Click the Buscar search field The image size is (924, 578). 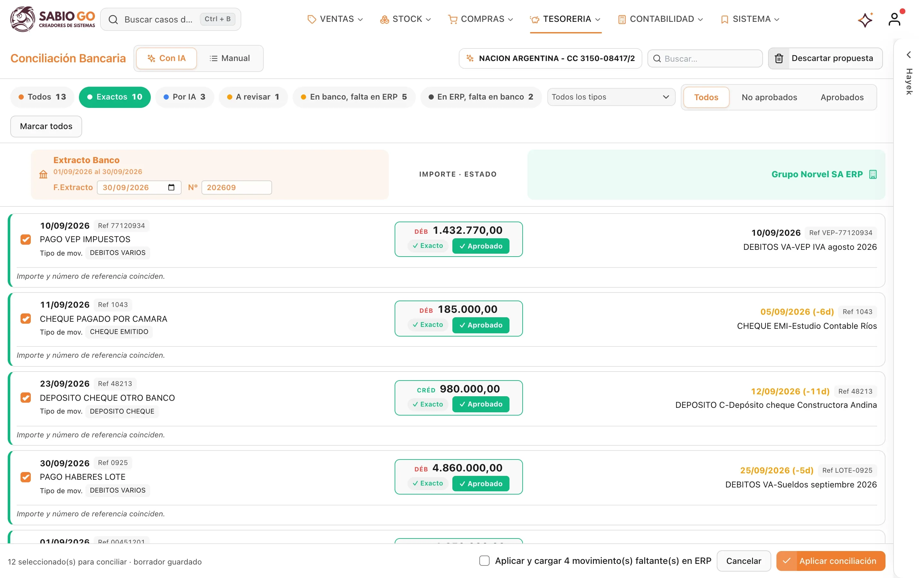(705, 58)
